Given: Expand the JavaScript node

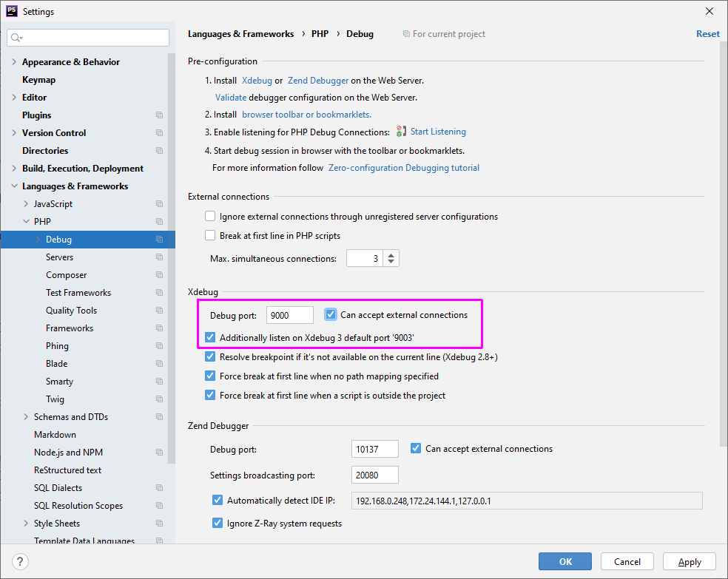Looking at the screenshot, I should (x=26, y=203).
